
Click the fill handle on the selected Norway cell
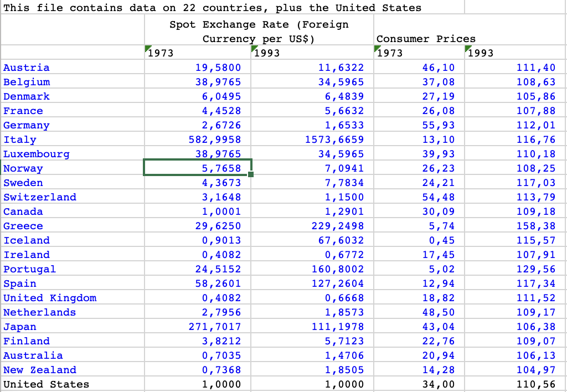pos(252,174)
